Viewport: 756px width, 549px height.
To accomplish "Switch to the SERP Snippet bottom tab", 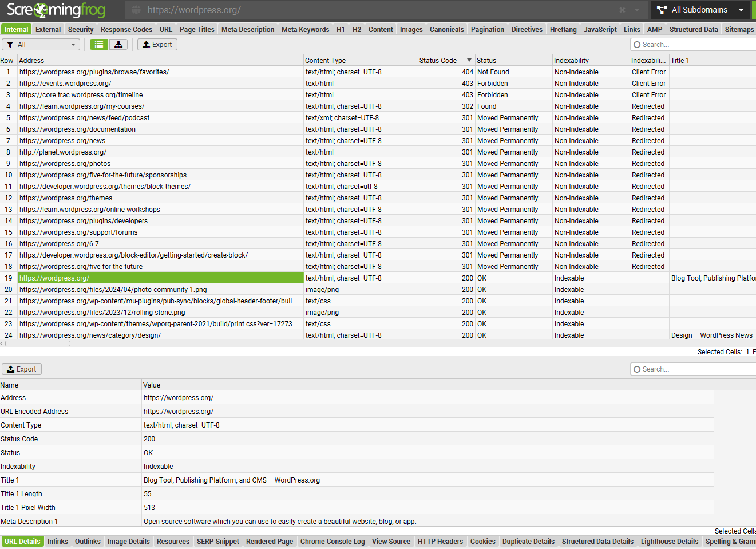I will point(218,542).
